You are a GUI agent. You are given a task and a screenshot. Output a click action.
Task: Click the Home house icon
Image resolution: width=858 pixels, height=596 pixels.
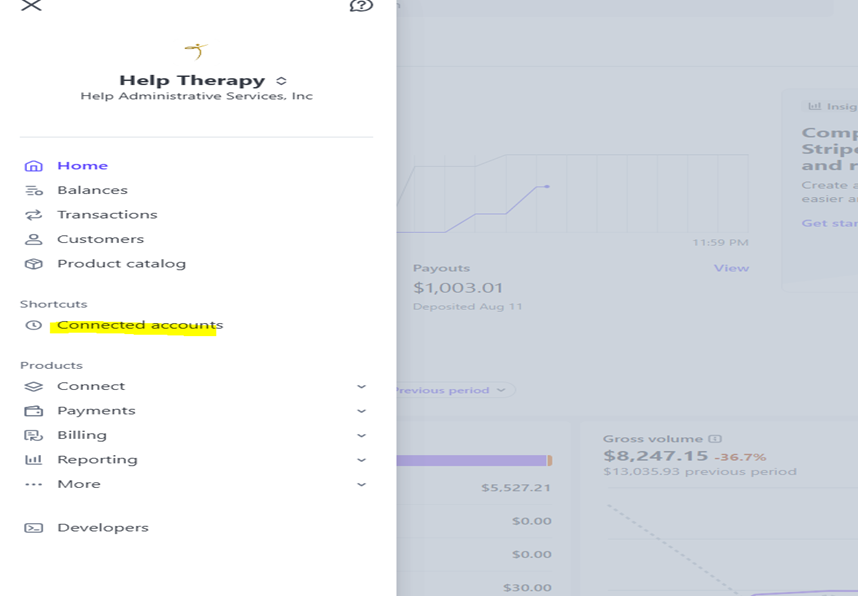33,166
